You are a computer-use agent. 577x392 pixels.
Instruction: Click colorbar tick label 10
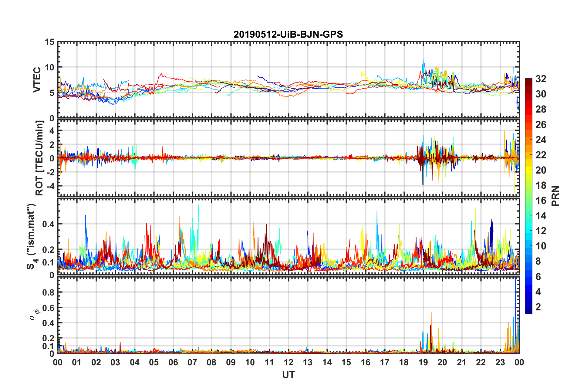541,246
